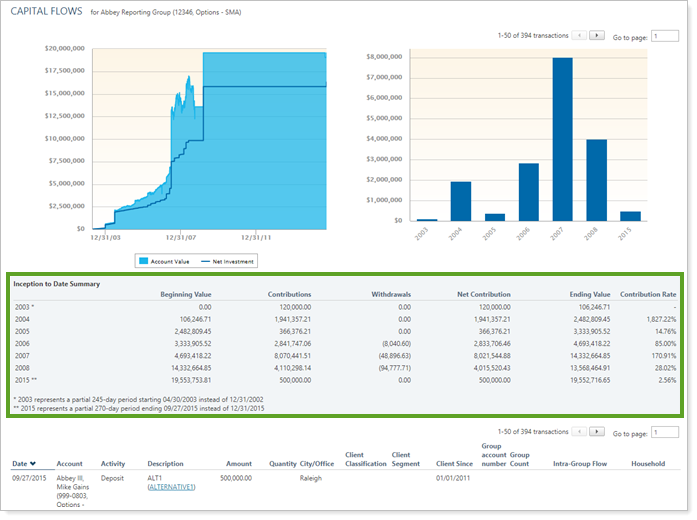The width and height of the screenshot is (697, 520).
Task: Click the Account Value legend swatch
Action: 144,261
